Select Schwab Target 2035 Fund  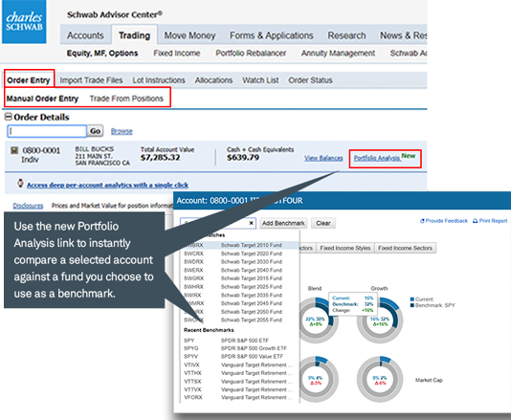(240, 296)
